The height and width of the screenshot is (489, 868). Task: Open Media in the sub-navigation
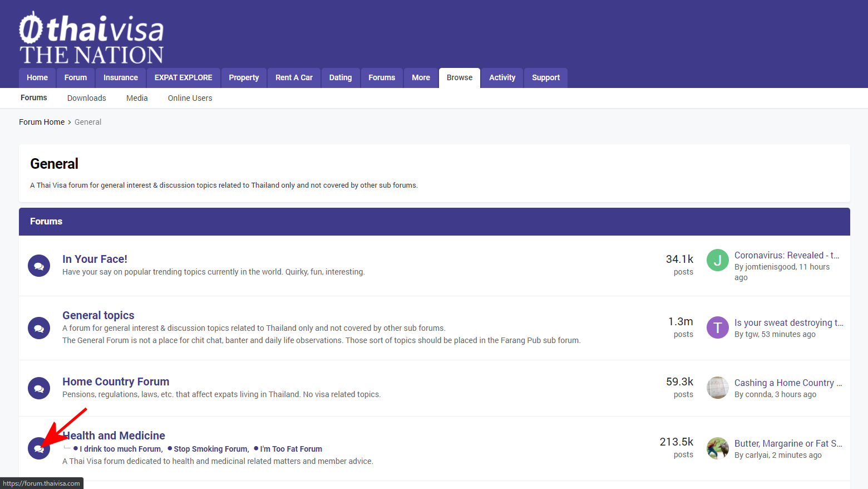[x=137, y=98]
